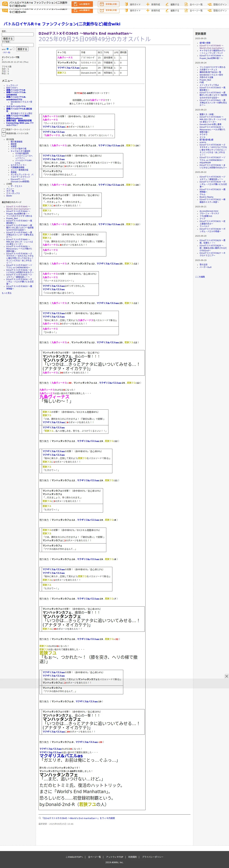This screenshot has height=868, width=229.
Task: Open 旧wiki link
Action: point(9,196)
